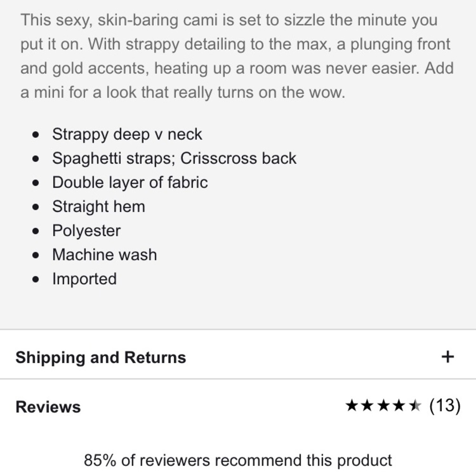Select the "Strappy deep v neck" bullet

pyautogui.click(x=127, y=134)
